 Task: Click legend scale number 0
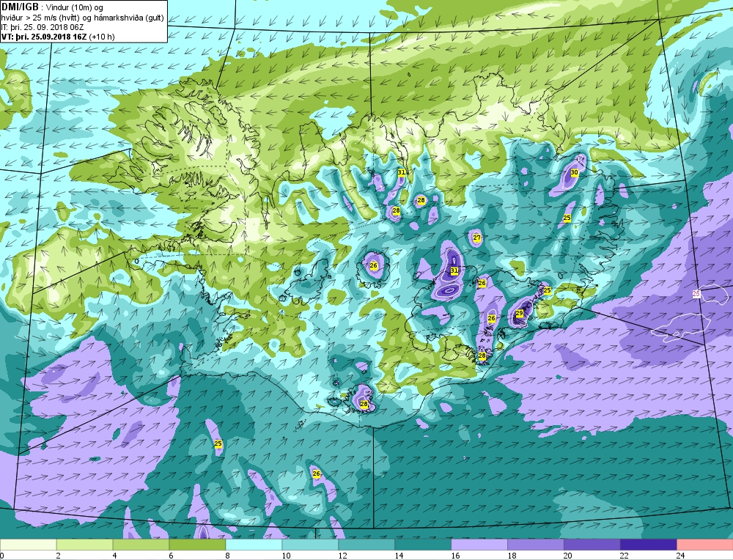(x=2, y=556)
